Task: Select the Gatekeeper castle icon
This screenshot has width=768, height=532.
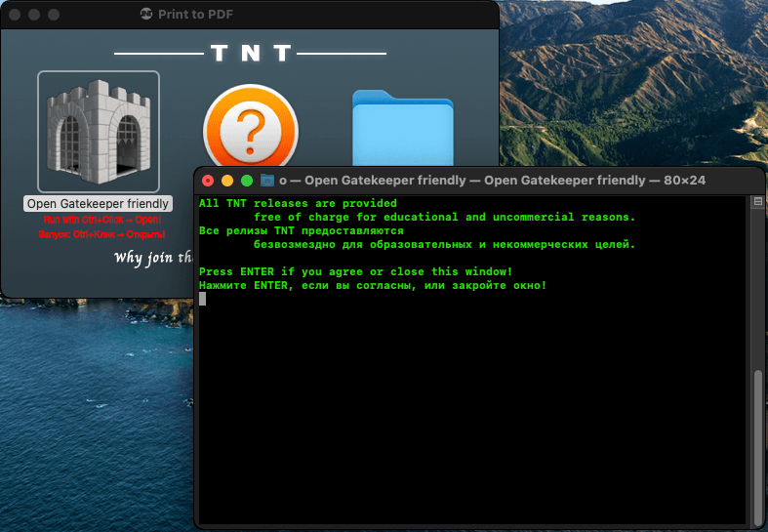Action: 99,131
